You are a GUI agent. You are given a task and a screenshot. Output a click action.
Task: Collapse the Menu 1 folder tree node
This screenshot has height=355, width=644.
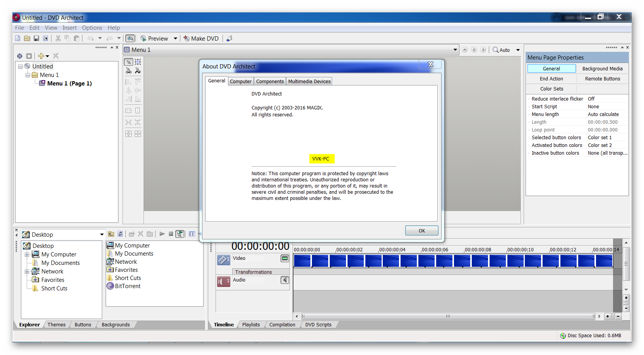pyautogui.click(x=27, y=75)
